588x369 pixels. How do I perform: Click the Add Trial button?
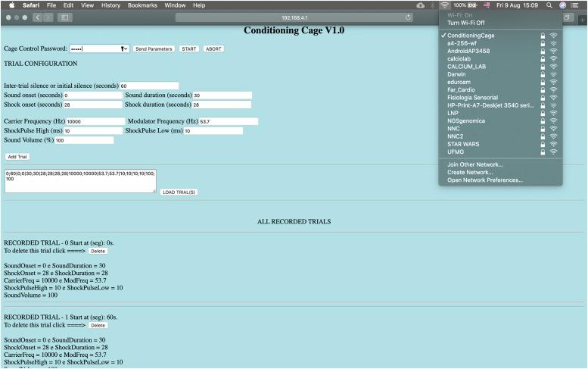coord(17,156)
